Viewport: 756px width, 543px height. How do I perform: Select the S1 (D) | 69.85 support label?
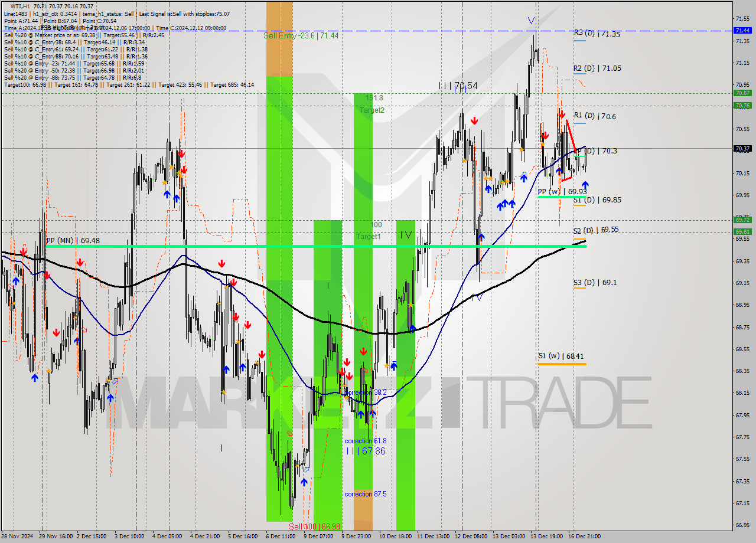(x=597, y=200)
